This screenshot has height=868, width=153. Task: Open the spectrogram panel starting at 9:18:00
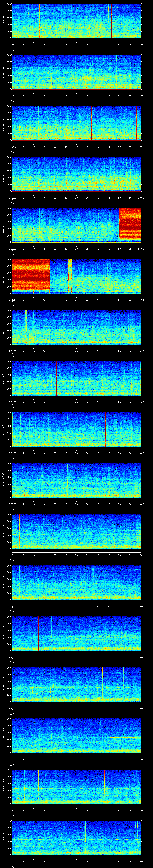tap(77, 123)
